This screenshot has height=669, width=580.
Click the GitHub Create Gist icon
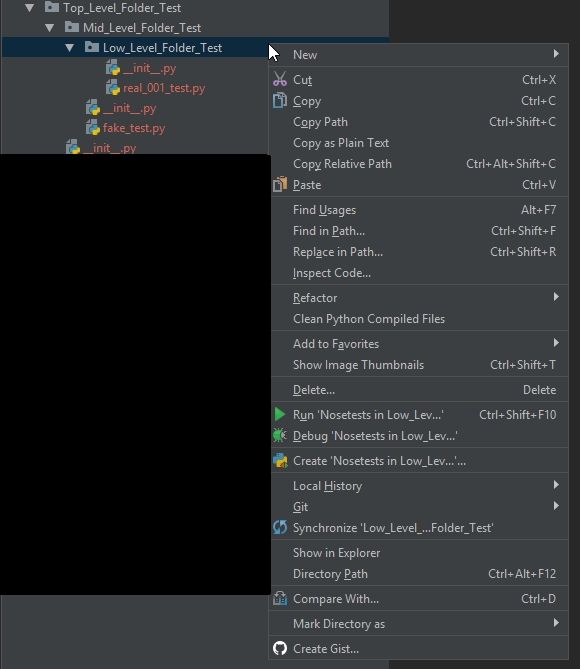[x=280, y=648]
